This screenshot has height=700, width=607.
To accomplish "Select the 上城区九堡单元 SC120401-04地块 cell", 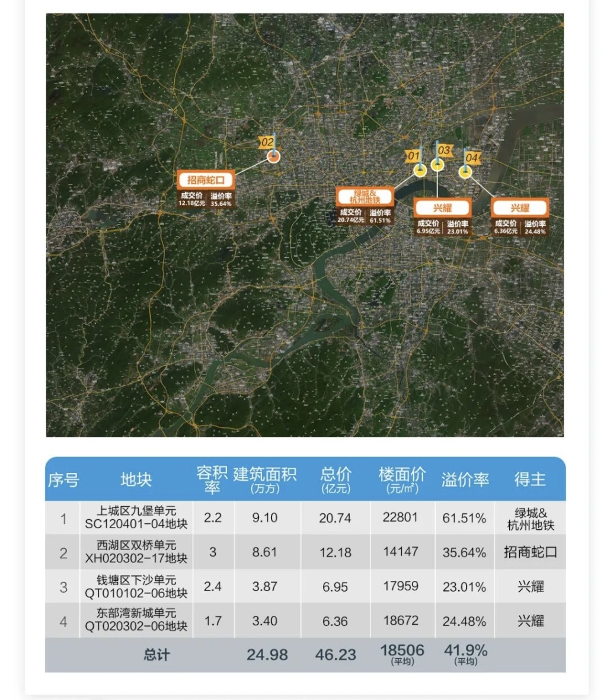I will coord(136,517).
